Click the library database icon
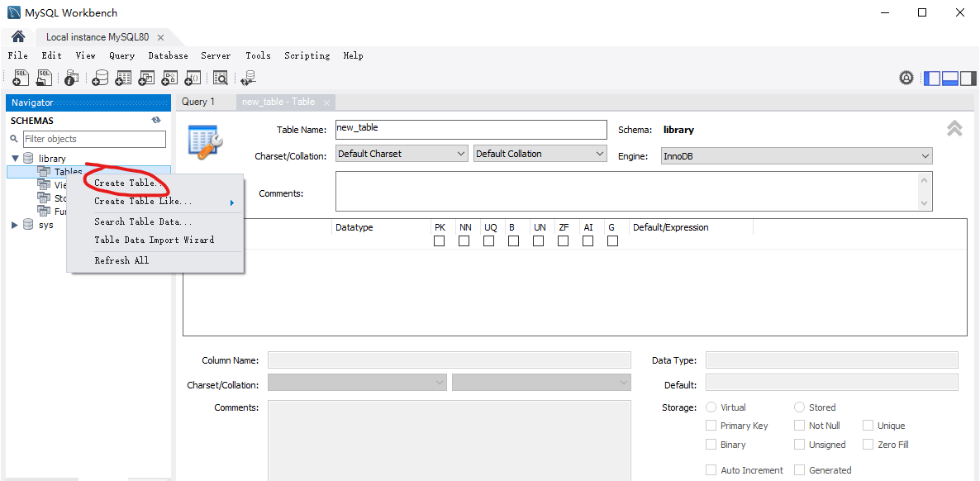This screenshot has width=980, height=481. point(28,158)
